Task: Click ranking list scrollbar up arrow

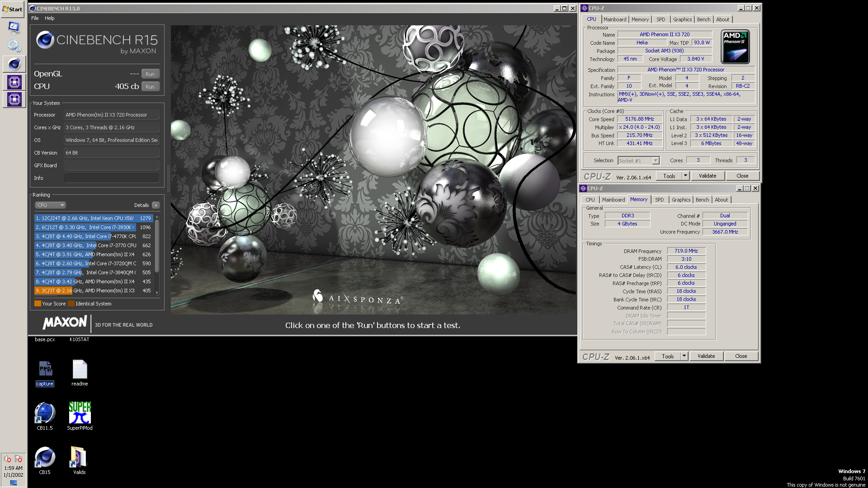Action: (157, 216)
